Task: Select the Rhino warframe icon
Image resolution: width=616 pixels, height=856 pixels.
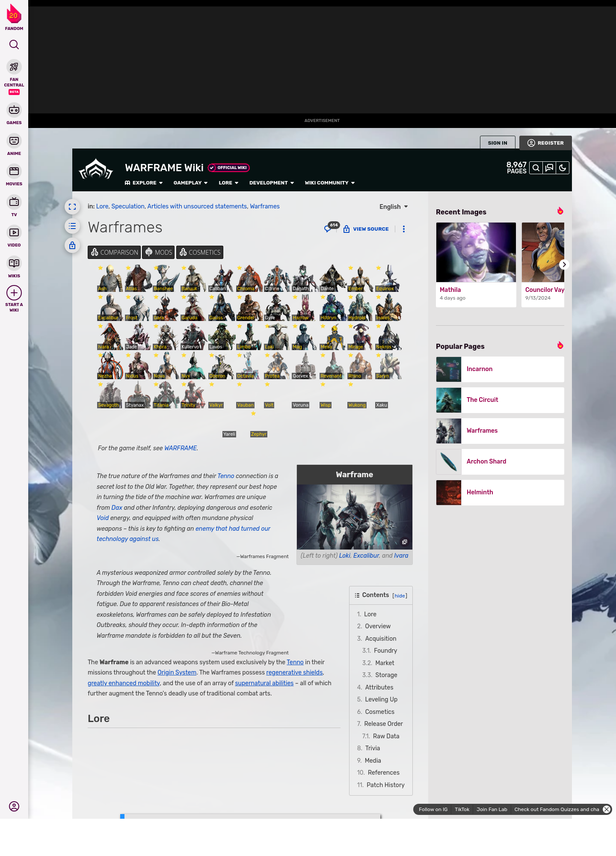Action: pos(361,366)
